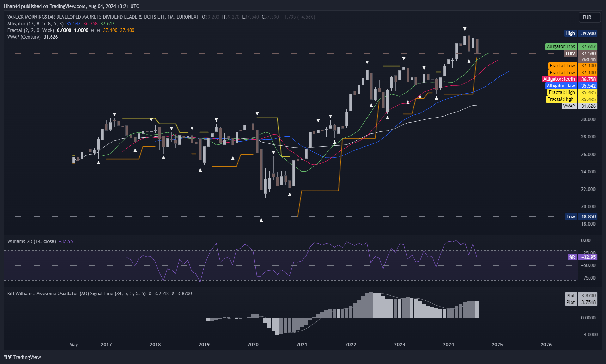The image size is (606, 364).
Task: Select the Awesome Oscillator (AO) Signal Line legend
Action: pos(77,294)
